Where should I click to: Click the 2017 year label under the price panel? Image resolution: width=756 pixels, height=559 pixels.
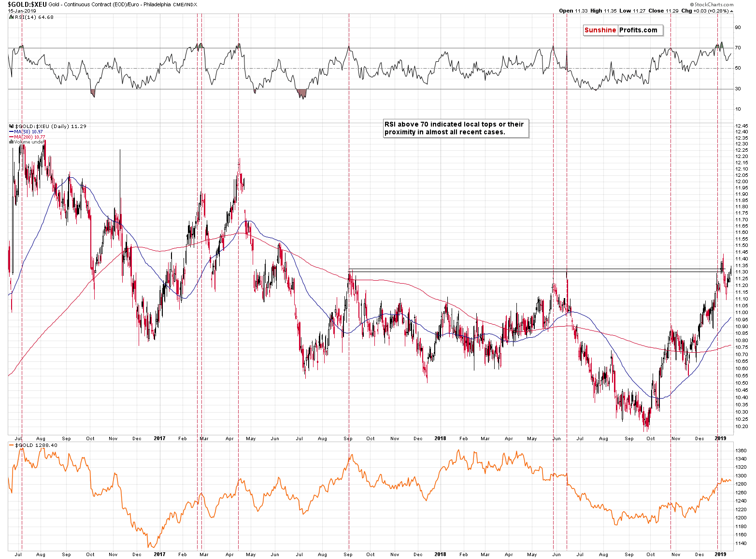[x=159, y=439]
